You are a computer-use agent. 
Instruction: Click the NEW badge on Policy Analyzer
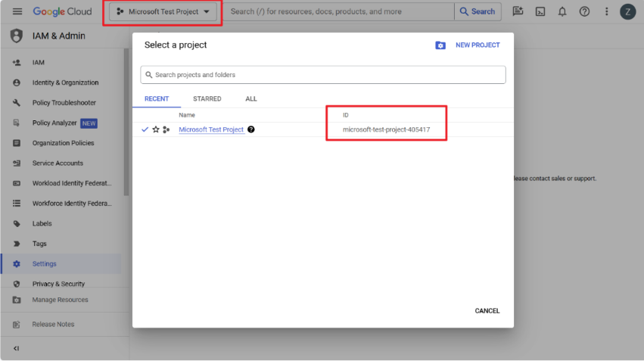pos(89,123)
